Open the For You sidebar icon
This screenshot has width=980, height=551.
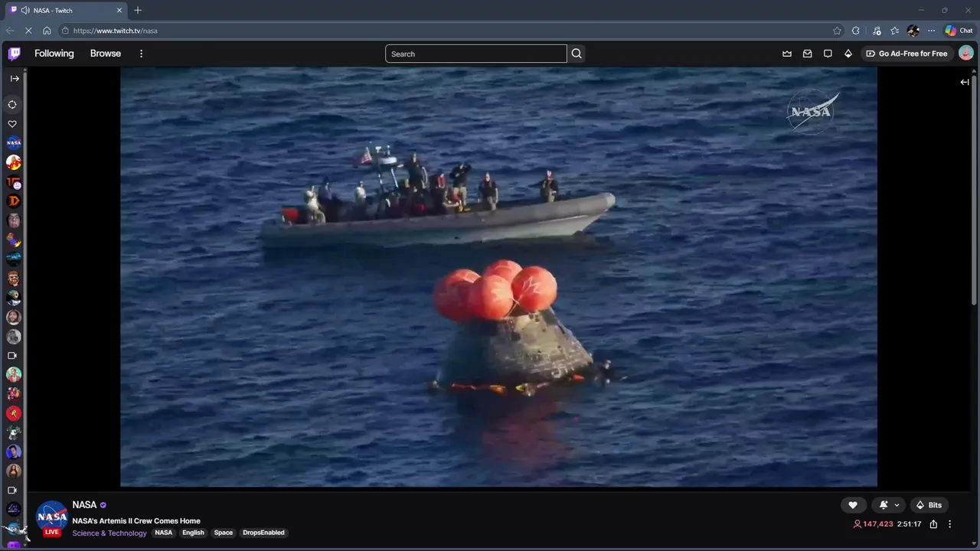click(12, 104)
